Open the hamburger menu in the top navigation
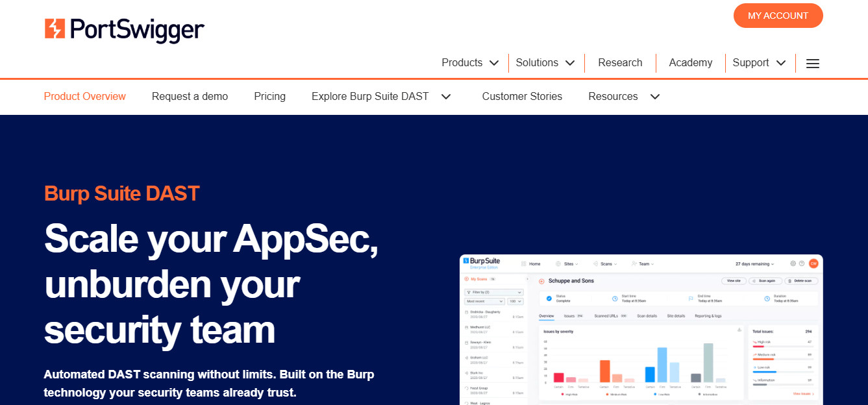868x405 pixels. (812, 63)
